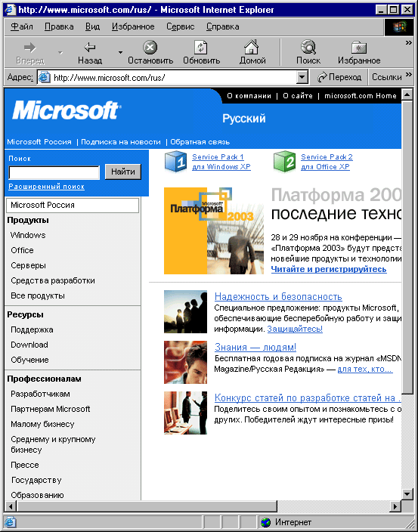418x532 pixels.
Task: Click inside the Поиск text field
Action: (54, 172)
